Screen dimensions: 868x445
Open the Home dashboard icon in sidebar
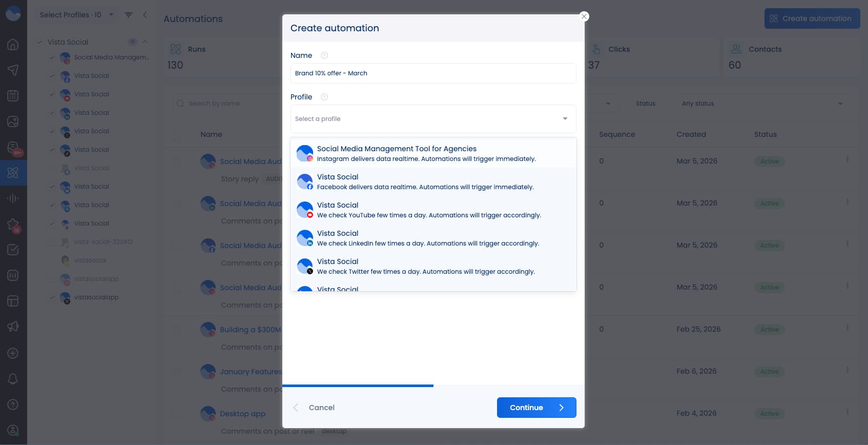[x=13, y=45]
